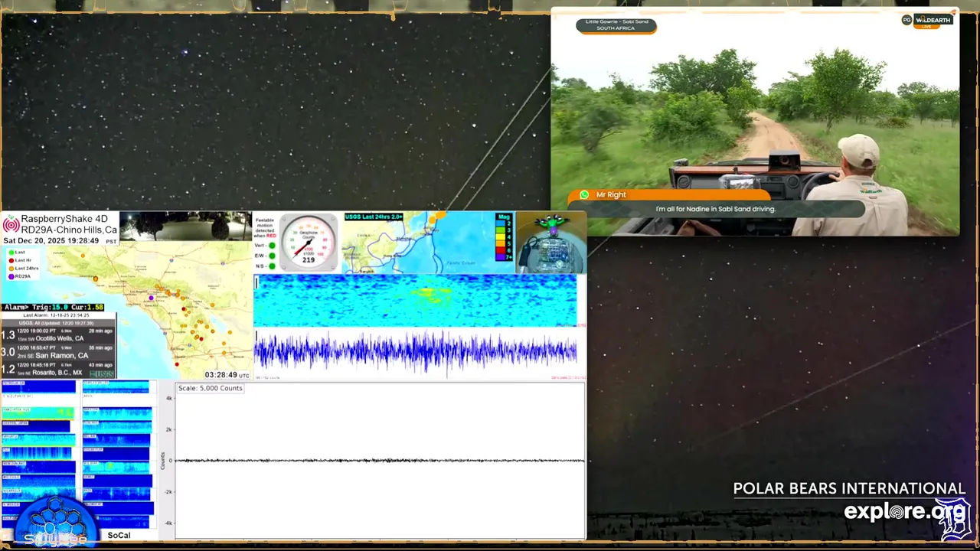Open the NEW ZEALAND station spectrogram
The image size is (980, 551).
38,467
